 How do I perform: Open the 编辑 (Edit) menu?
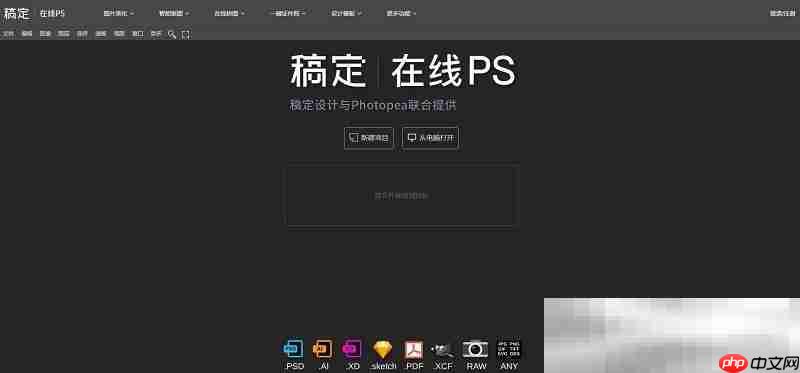coord(27,34)
